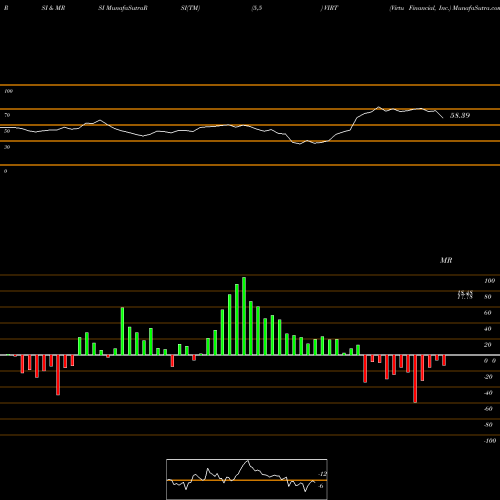This screenshot has width=500, height=500.
Task: Click the RSI axis label 70
Action: [x=7, y=115]
